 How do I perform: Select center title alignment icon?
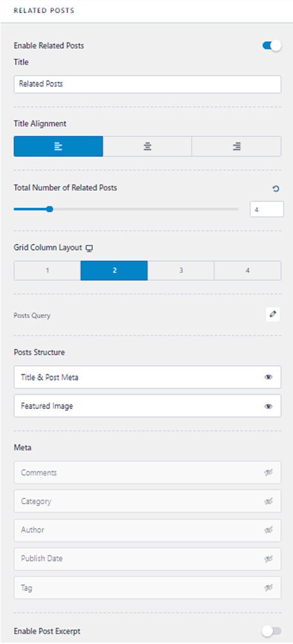[x=147, y=147]
